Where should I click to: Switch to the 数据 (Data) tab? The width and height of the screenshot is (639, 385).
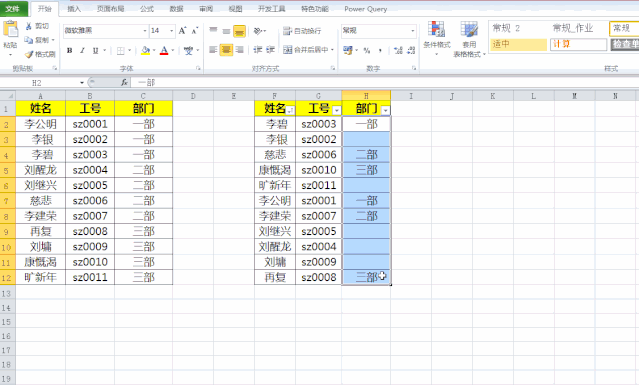click(176, 9)
